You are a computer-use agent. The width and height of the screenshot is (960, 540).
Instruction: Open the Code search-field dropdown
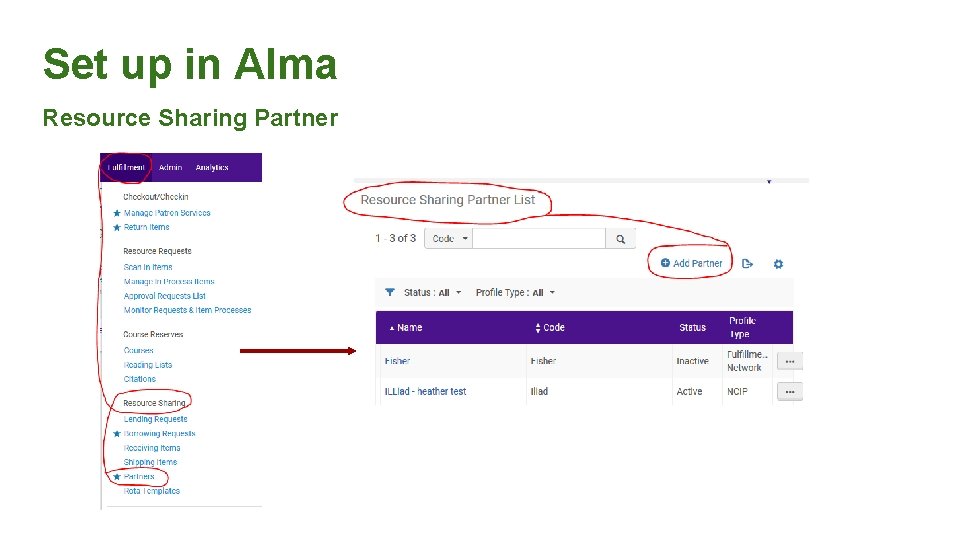click(x=449, y=238)
